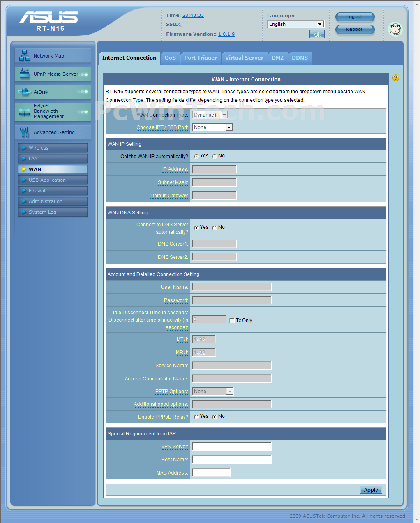Click the Logout button
The image size is (420, 523).
(x=355, y=17)
